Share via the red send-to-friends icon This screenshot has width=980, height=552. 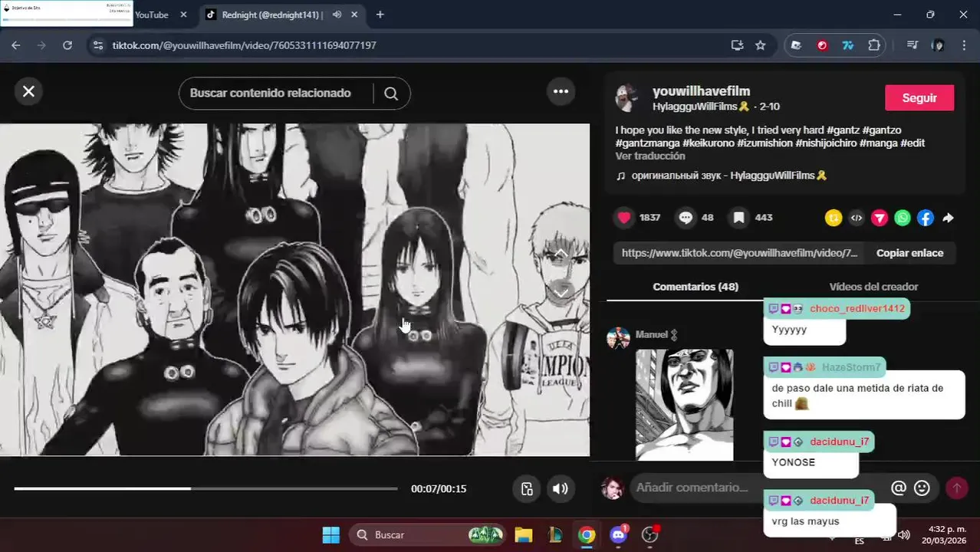(x=880, y=218)
